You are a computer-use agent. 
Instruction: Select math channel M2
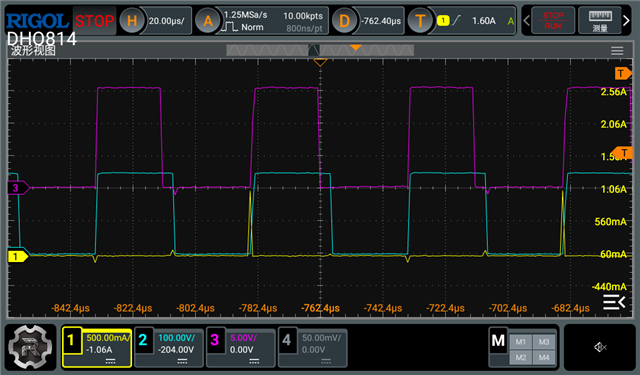pyautogui.click(x=520, y=357)
